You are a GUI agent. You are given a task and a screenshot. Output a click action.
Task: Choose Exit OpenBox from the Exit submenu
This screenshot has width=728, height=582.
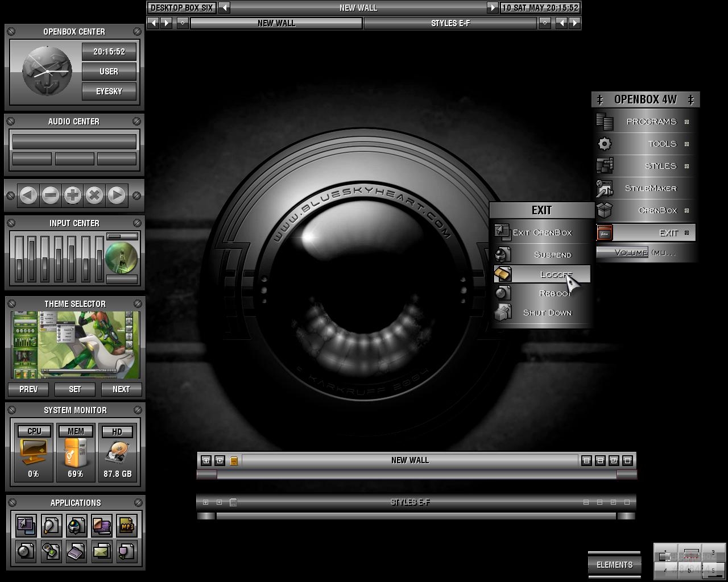[x=542, y=232]
